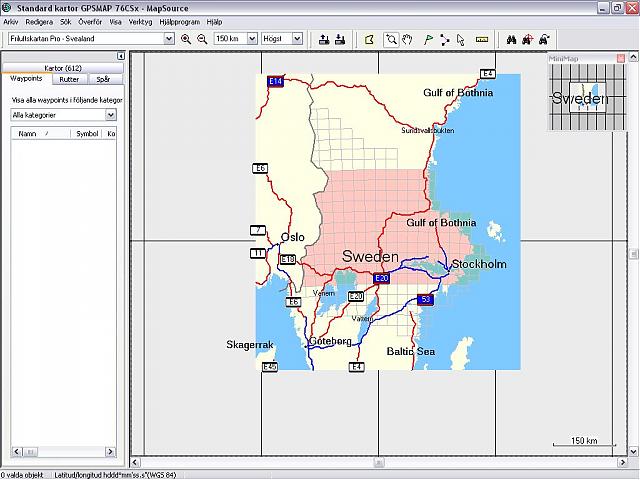Open the Hjälpprogram menu
This screenshot has height=480, width=640.
(180, 22)
